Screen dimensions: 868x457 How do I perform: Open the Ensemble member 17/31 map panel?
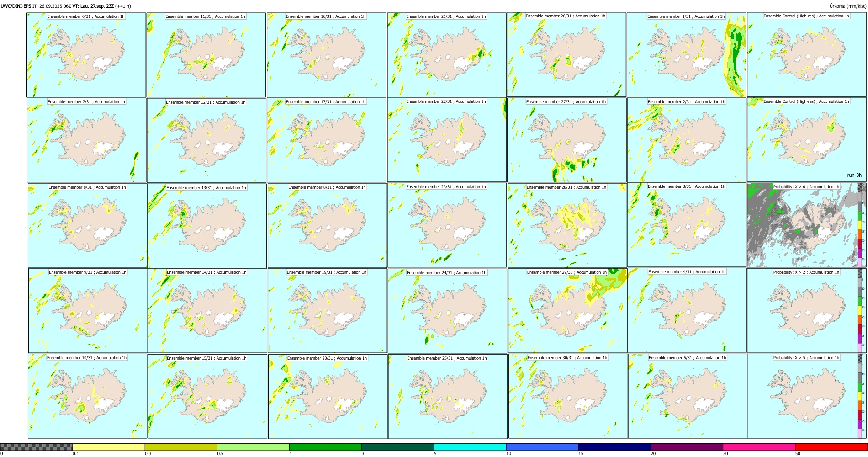[x=327, y=140]
